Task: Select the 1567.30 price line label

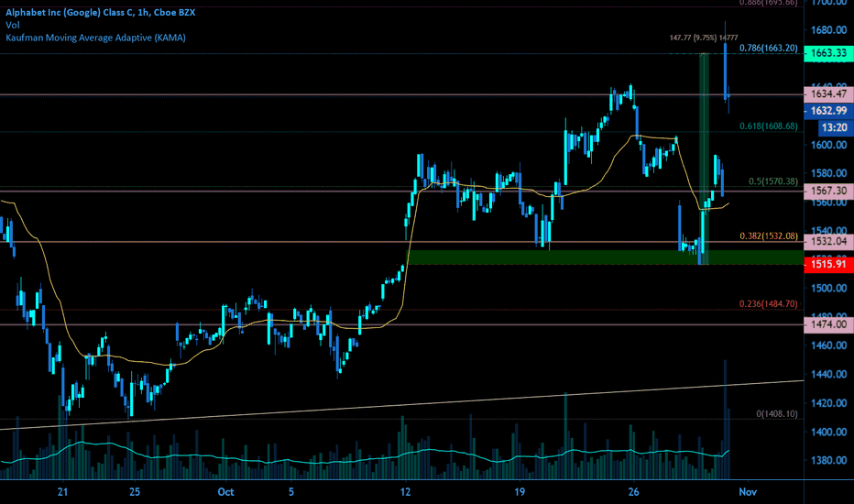Action: pos(829,191)
